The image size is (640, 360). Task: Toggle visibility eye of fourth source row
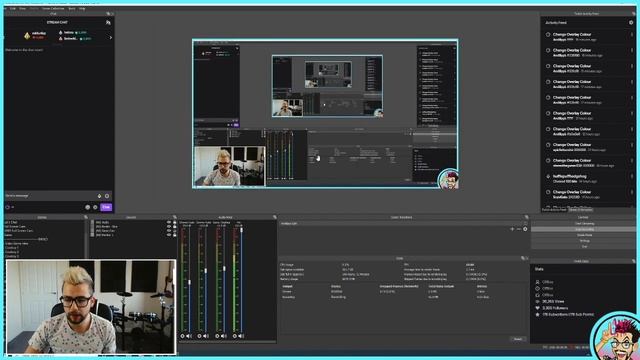pyautogui.click(x=169, y=235)
